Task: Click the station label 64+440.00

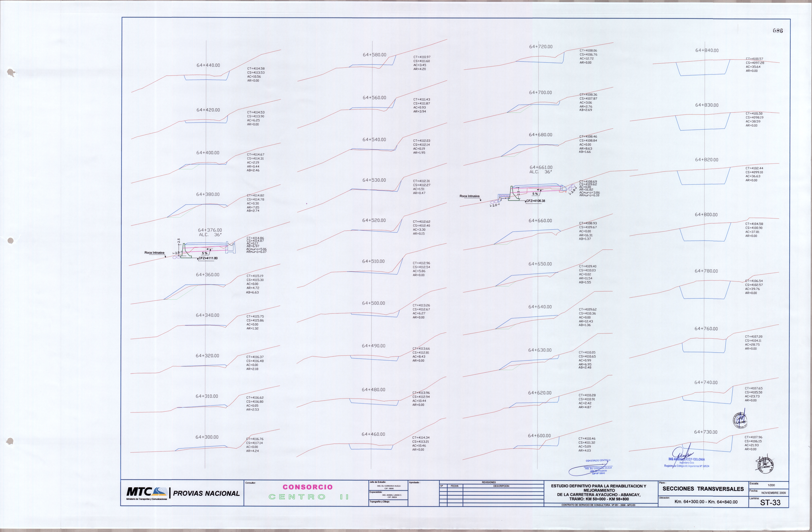Action: pos(208,65)
